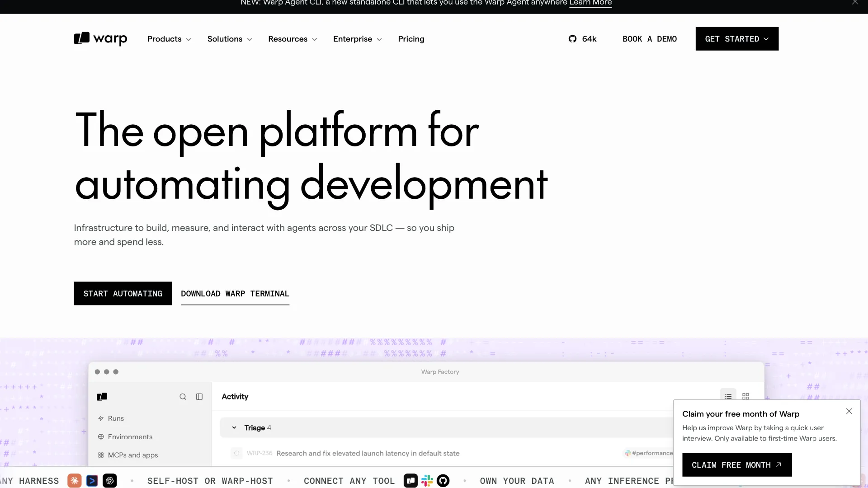Click the 'CONNECT ANY TOOL' ticker text
Viewport: 868px width, 488px height.
(x=349, y=481)
